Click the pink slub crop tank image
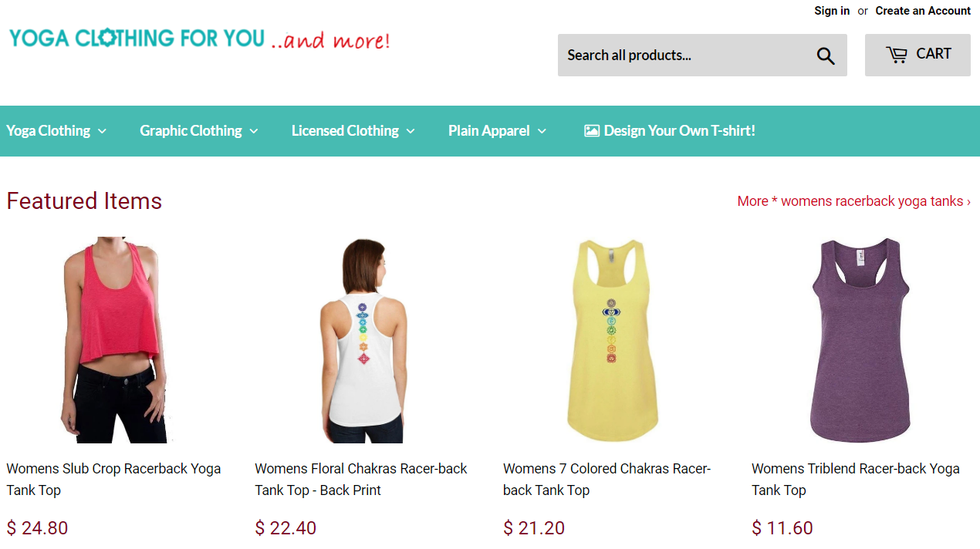Screen dimensions: 980x549 coord(114,339)
